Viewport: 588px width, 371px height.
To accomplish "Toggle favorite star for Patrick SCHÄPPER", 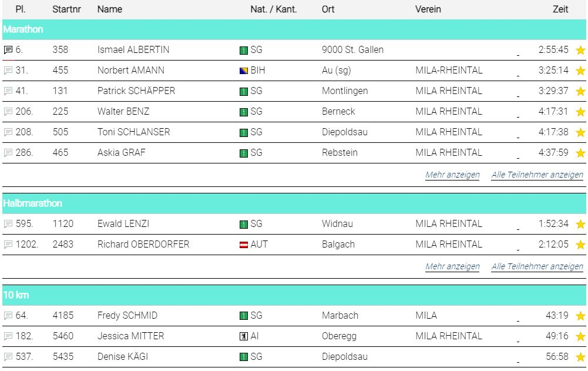I will pyautogui.click(x=580, y=91).
